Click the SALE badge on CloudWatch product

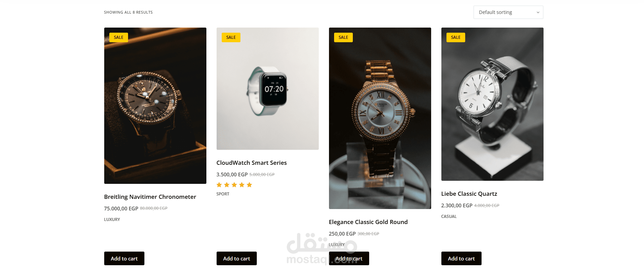231,37
